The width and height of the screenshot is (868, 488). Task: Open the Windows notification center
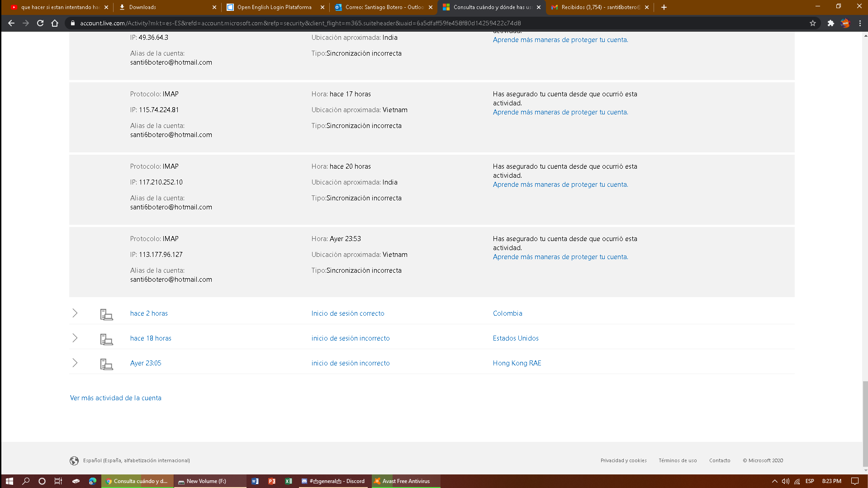(854, 481)
